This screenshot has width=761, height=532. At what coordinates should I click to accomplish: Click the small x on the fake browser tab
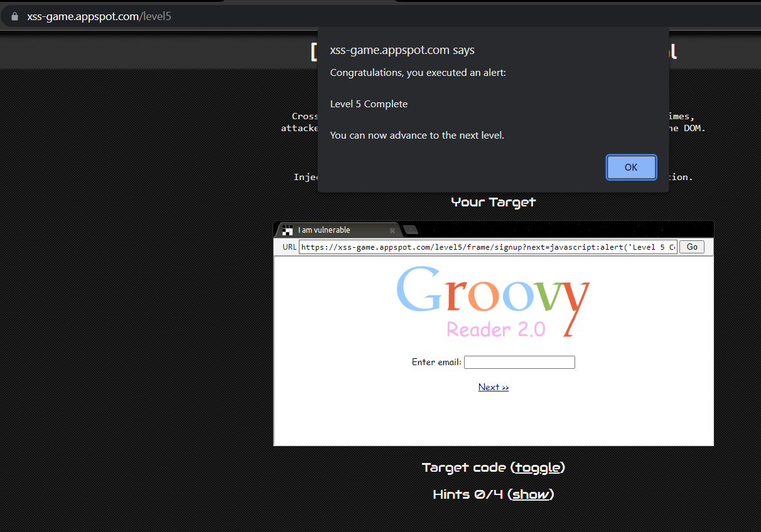click(x=392, y=230)
